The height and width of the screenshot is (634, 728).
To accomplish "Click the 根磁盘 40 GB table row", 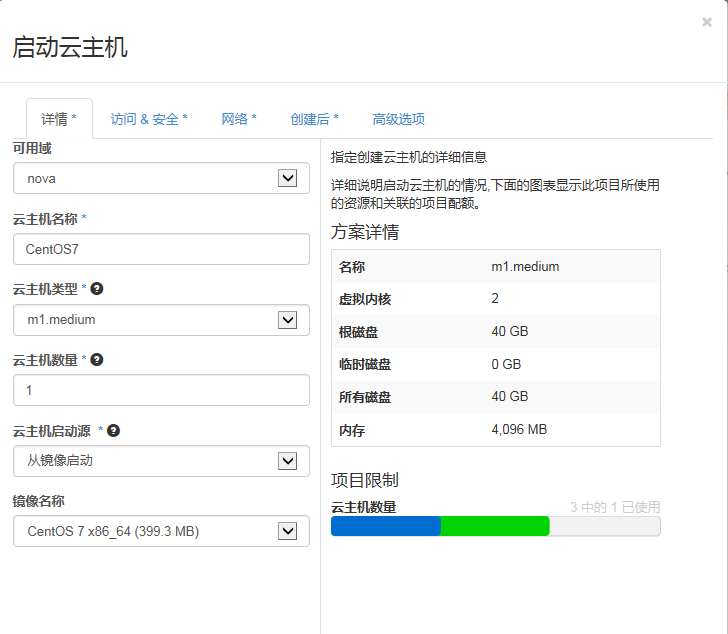I will point(495,332).
